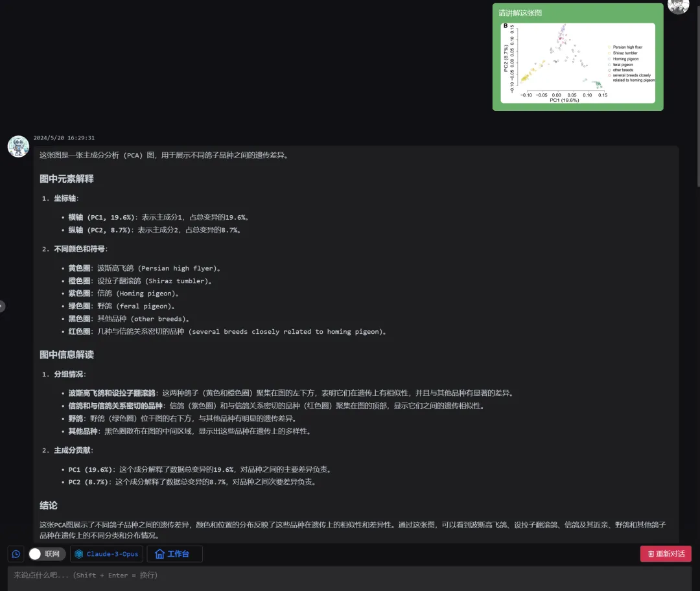The width and height of the screenshot is (700, 591).
Task: Click the 纵轴 (PC2, 8.7%) bullet line
Action: [155, 230]
